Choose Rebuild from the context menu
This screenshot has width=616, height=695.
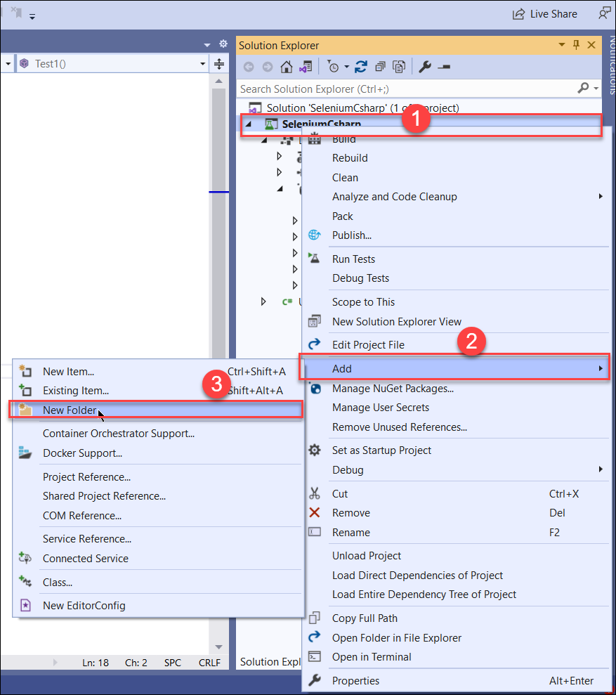click(x=351, y=158)
